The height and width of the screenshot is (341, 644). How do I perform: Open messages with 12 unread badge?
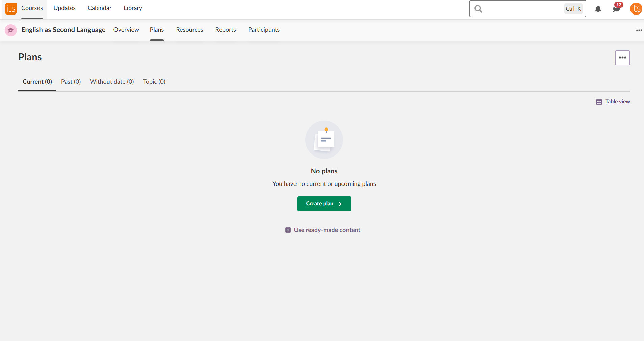(616, 9)
